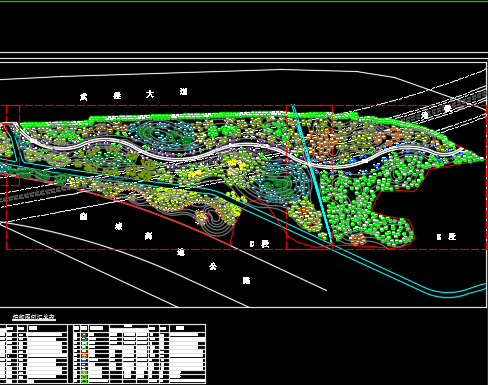Select the "大" character in the road name

[x=150, y=94]
